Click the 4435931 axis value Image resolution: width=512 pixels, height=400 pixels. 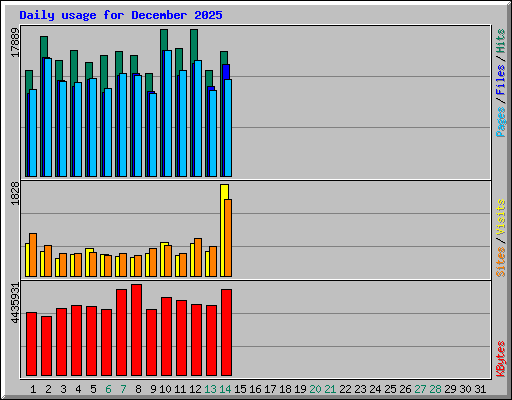(15, 303)
